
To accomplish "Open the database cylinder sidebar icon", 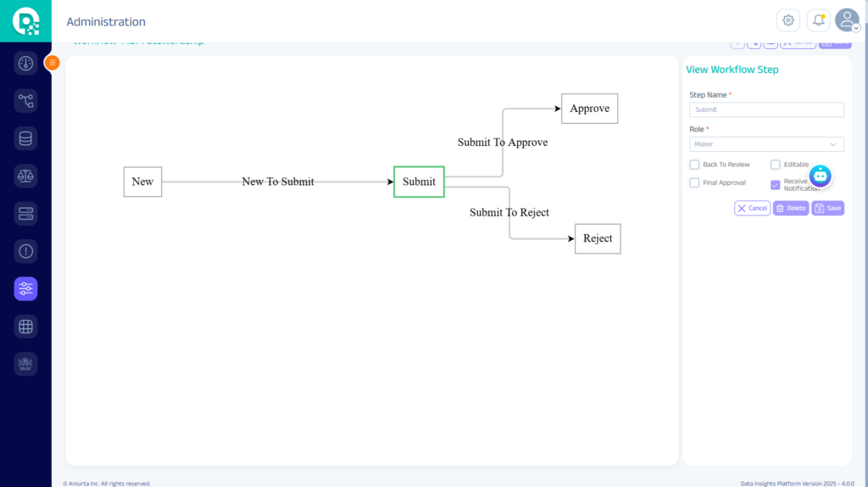I will (25, 139).
